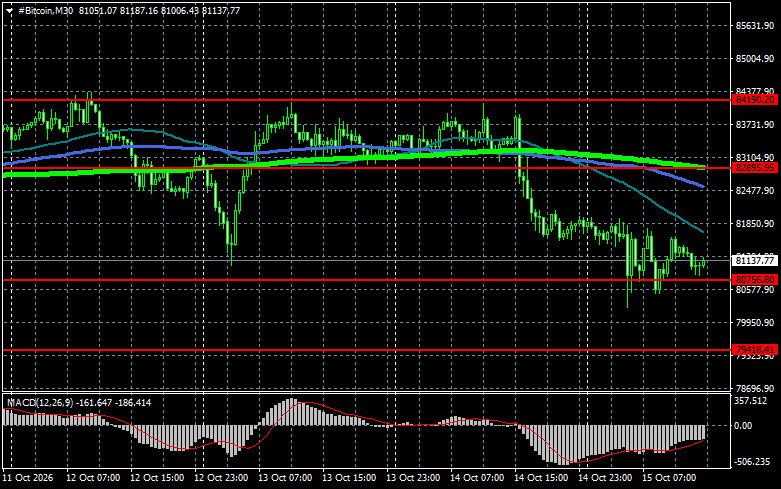
Task: Click the 12 Oct 23:00 time label
Action: pyautogui.click(x=221, y=478)
